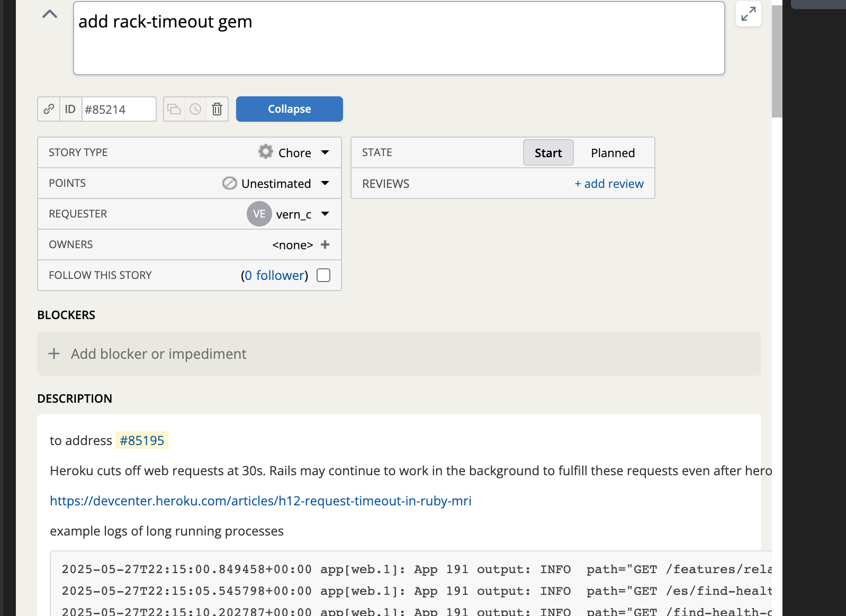The width and height of the screenshot is (846, 616).
Task: Delete story with trash icon
Action: (217, 109)
